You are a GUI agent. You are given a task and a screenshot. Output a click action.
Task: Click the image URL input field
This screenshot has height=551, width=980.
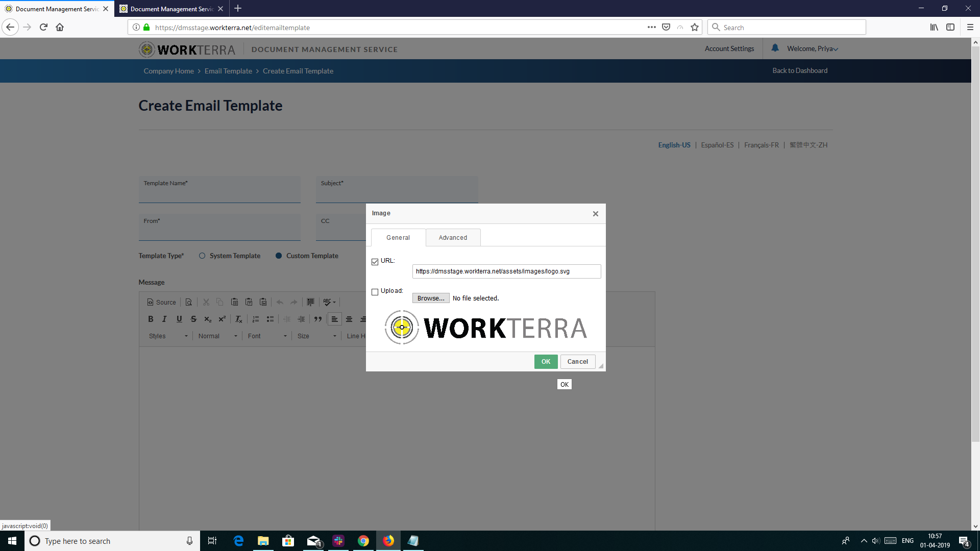click(506, 271)
